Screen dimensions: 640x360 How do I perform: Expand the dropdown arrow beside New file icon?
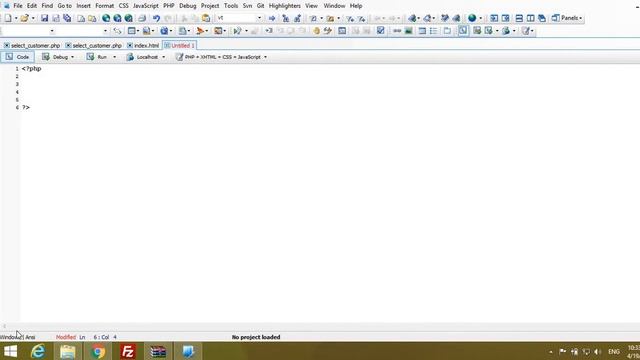[16, 18]
